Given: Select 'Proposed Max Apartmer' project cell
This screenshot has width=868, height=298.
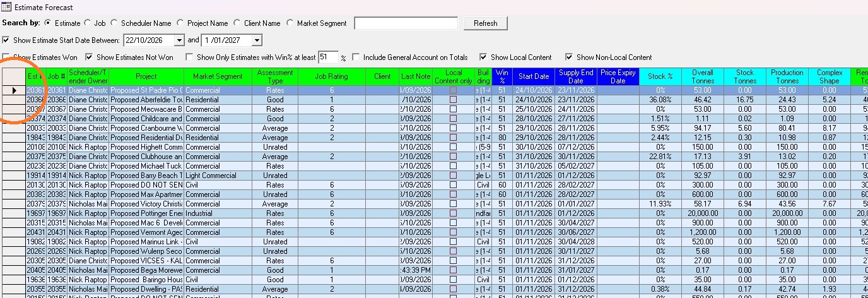Looking at the screenshot, I should [x=146, y=194].
